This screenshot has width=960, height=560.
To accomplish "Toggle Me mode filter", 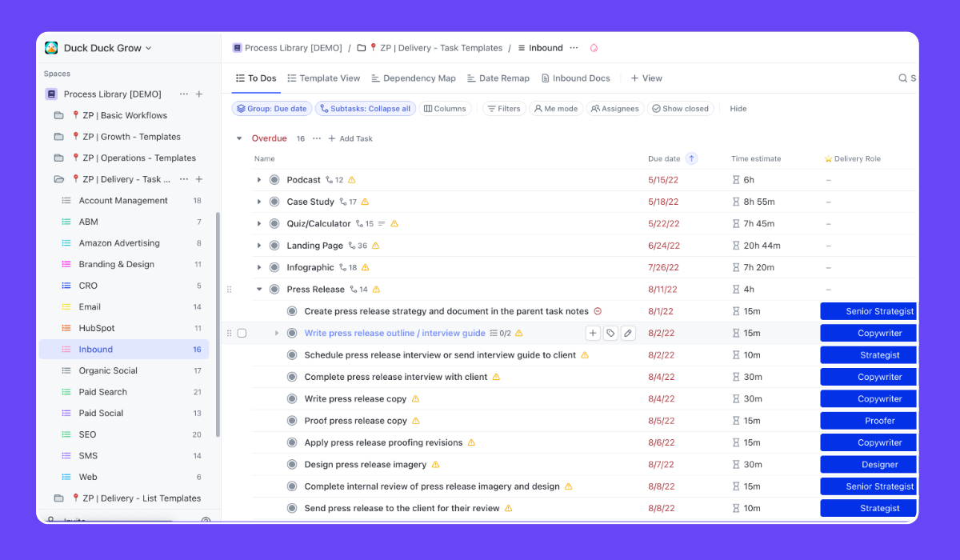I will tap(555, 108).
